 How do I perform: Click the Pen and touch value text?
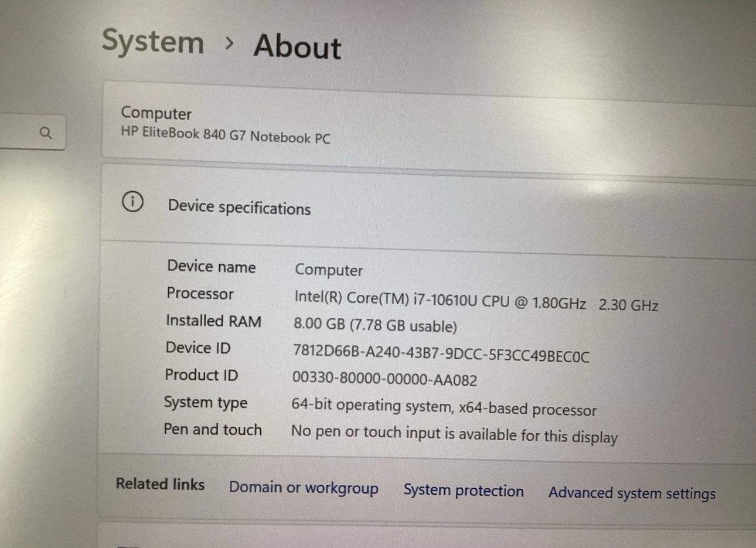[x=454, y=434]
